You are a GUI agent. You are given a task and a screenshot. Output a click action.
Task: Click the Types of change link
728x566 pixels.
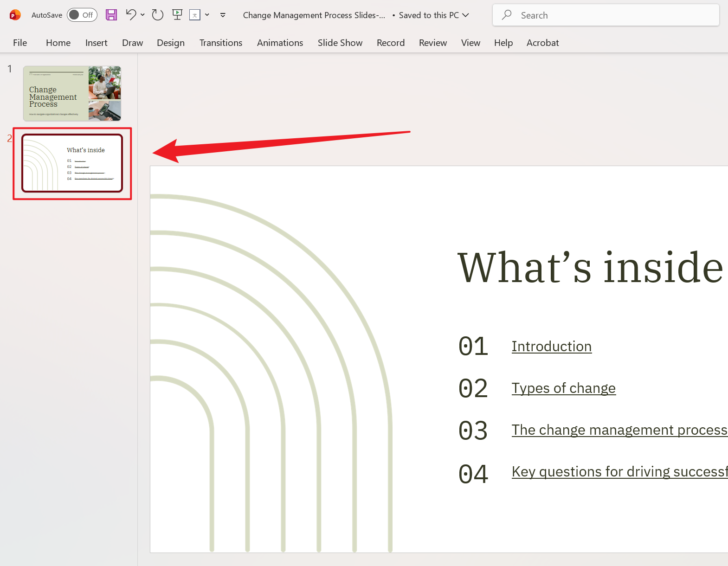563,388
